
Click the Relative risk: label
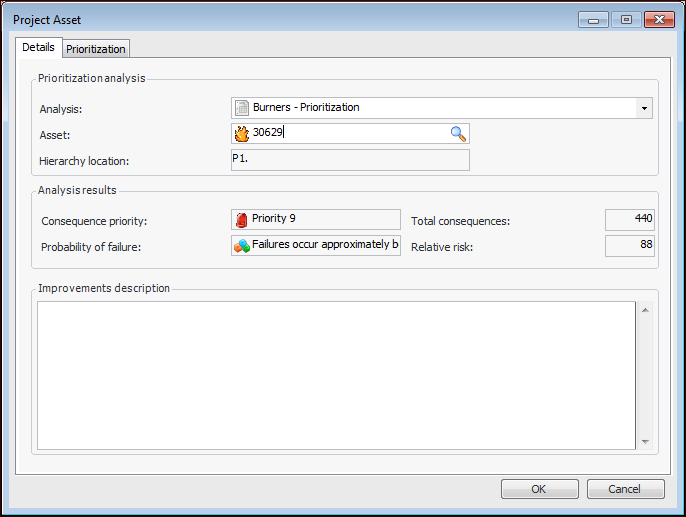pos(442,247)
